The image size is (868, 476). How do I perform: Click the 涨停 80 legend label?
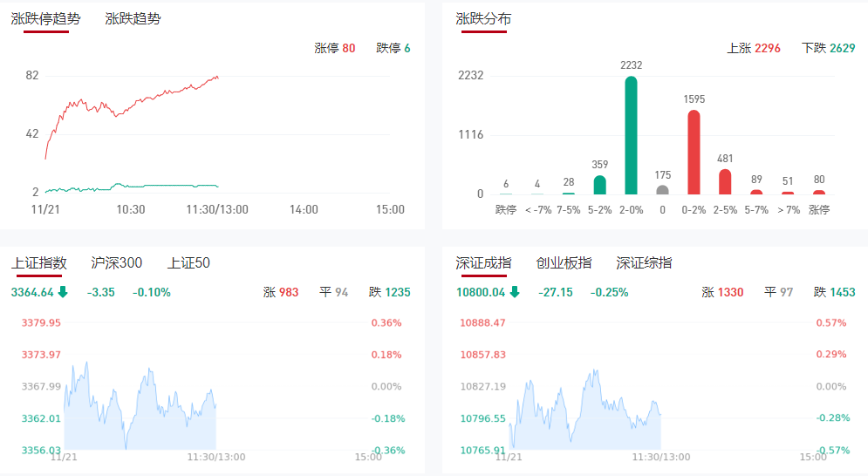coord(334,48)
